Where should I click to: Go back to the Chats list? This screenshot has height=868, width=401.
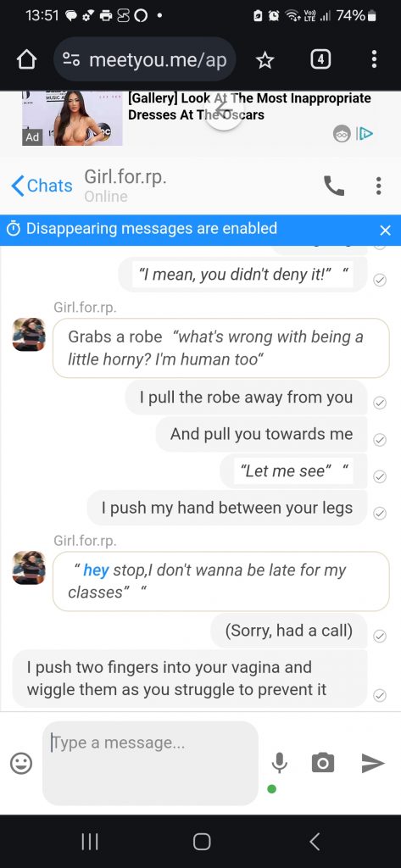(x=42, y=186)
